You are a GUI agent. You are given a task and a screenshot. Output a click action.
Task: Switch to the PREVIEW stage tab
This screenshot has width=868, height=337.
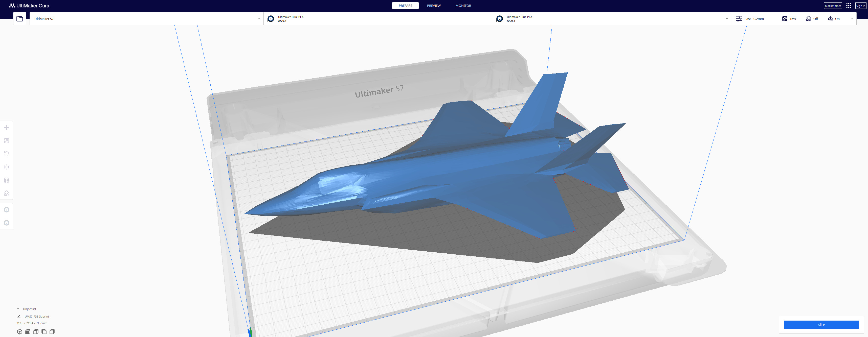click(x=434, y=6)
